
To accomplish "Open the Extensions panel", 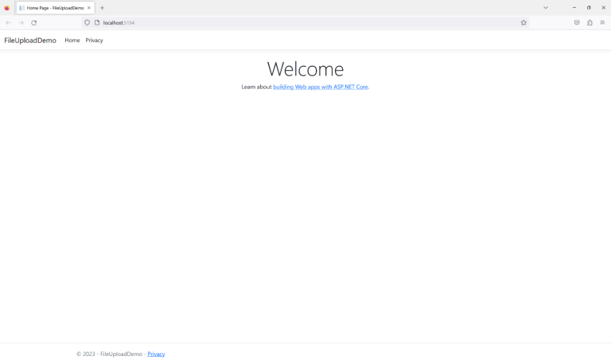I will (x=590, y=22).
